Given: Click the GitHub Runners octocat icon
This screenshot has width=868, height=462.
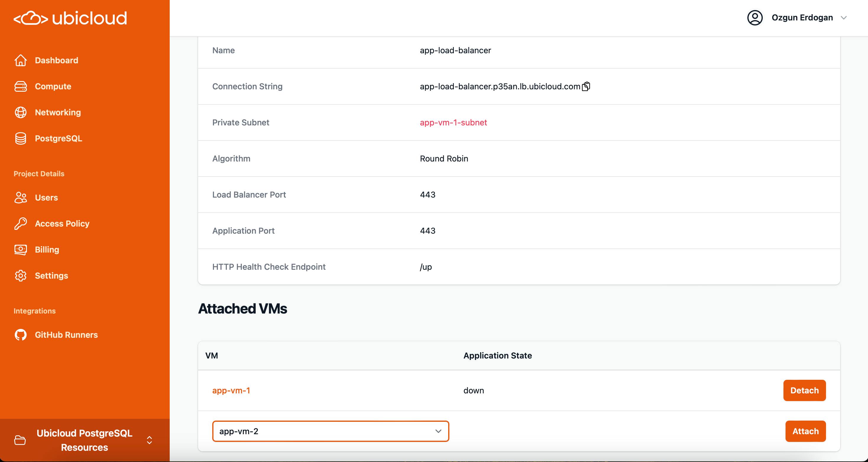Looking at the screenshot, I should 21,335.
